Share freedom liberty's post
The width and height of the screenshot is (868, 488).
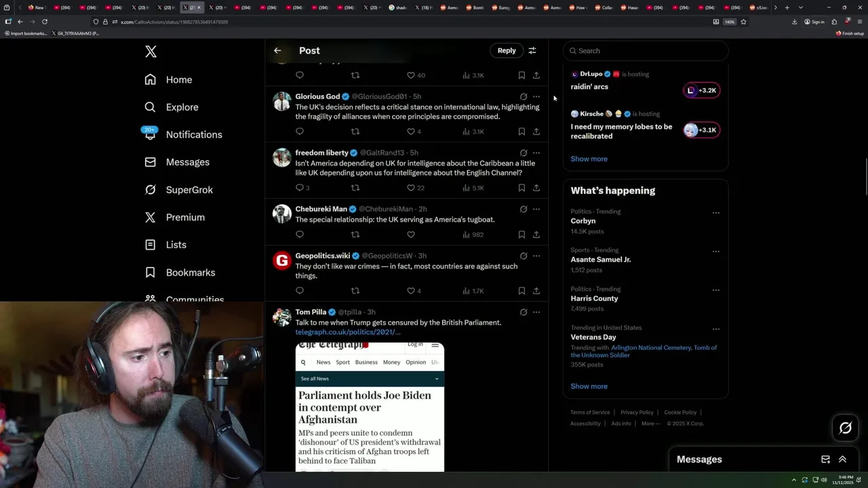(x=536, y=188)
